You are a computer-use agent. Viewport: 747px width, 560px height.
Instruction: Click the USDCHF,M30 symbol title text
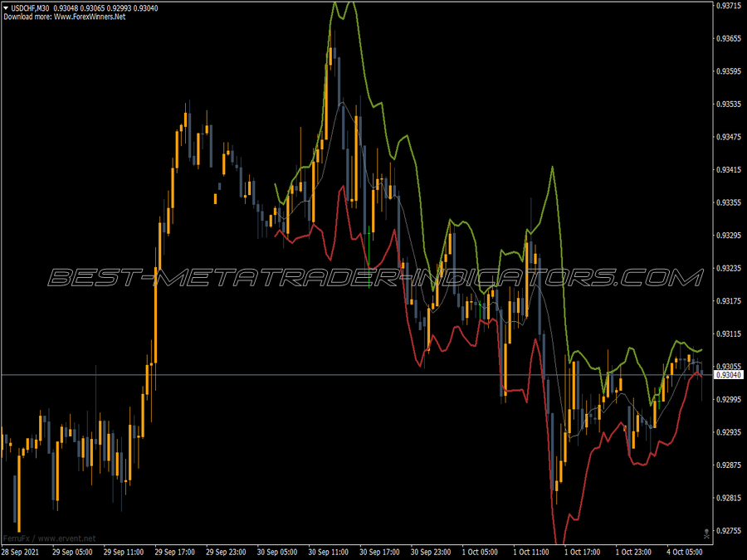pyautogui.click(x=30, y=8)
